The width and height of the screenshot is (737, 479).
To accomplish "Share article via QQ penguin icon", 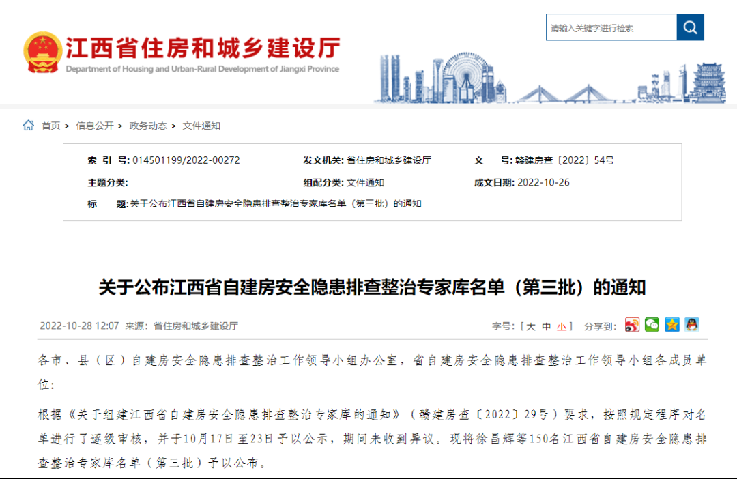I will 691,325.
